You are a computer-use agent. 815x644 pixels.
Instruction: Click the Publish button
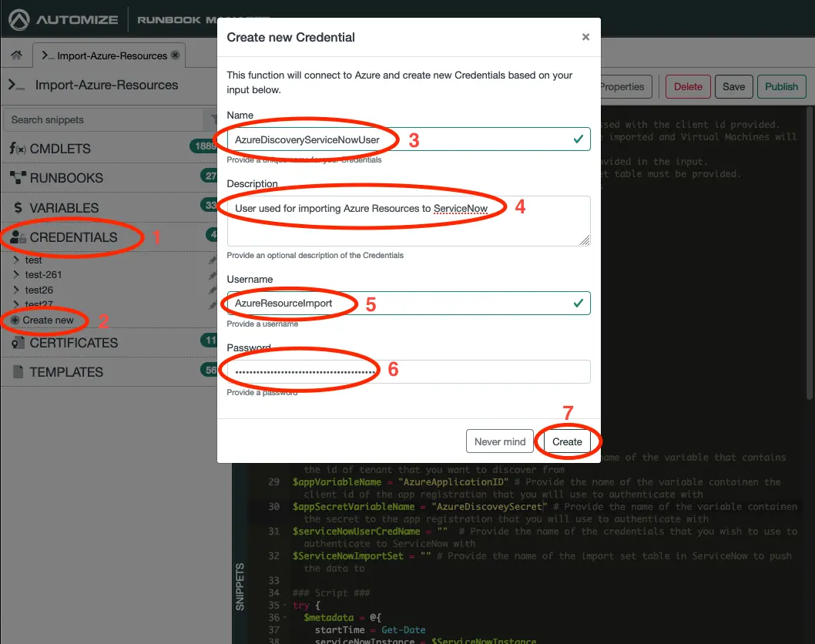point(781,87)
